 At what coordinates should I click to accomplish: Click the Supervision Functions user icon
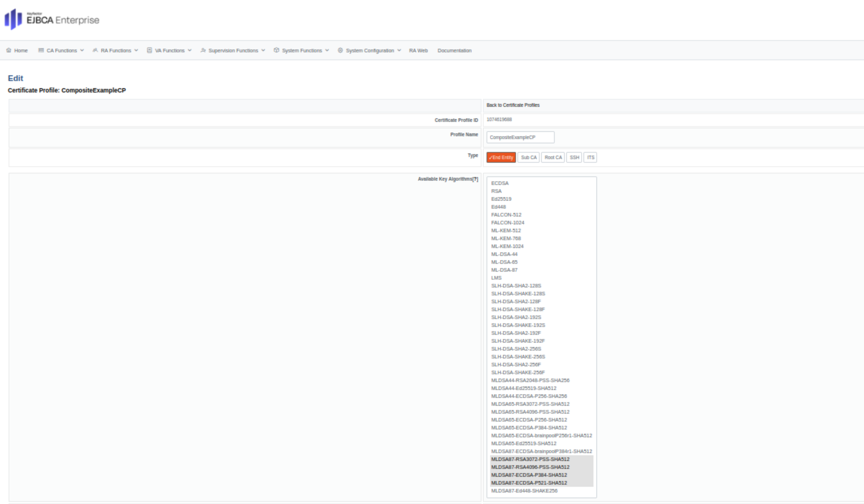(203, 50)
